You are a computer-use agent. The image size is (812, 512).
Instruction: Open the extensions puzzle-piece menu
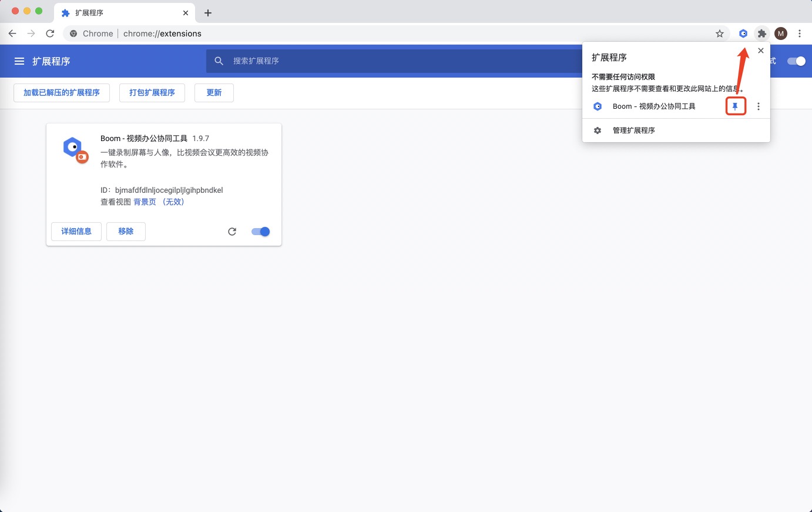(761, 34)
